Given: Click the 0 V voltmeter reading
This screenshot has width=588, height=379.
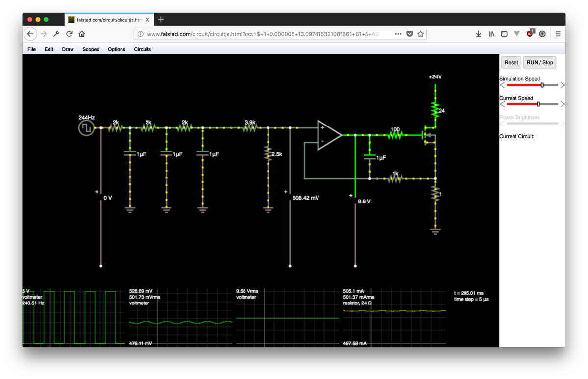Looking at the screenshot, I should 108,198.
